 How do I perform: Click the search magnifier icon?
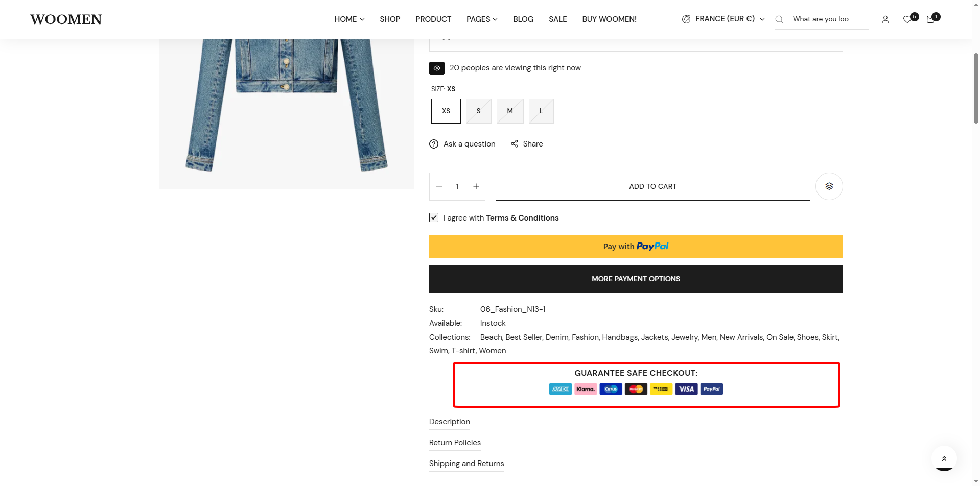click(779, 19)
